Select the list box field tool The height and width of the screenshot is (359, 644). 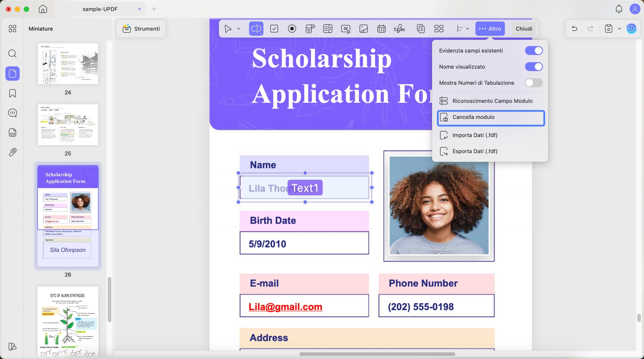(328, 29)
